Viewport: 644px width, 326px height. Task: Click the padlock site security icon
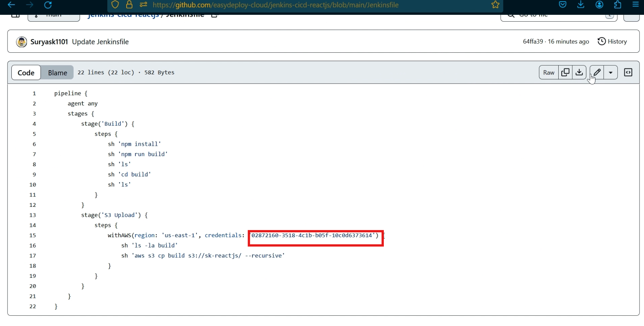pyautogui.click(x=129, y=5)
